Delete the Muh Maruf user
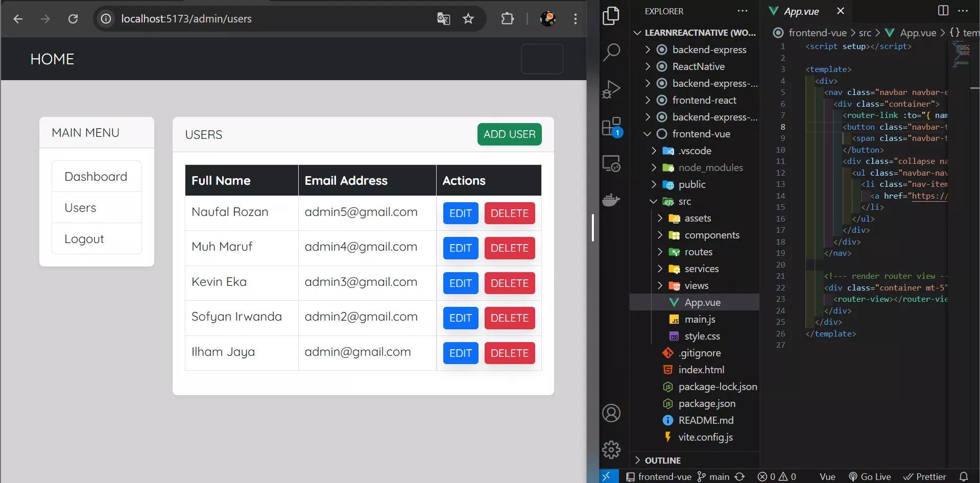Image resolution: width=980 pixels, height=483 pixels. click(x=510, y=248)
